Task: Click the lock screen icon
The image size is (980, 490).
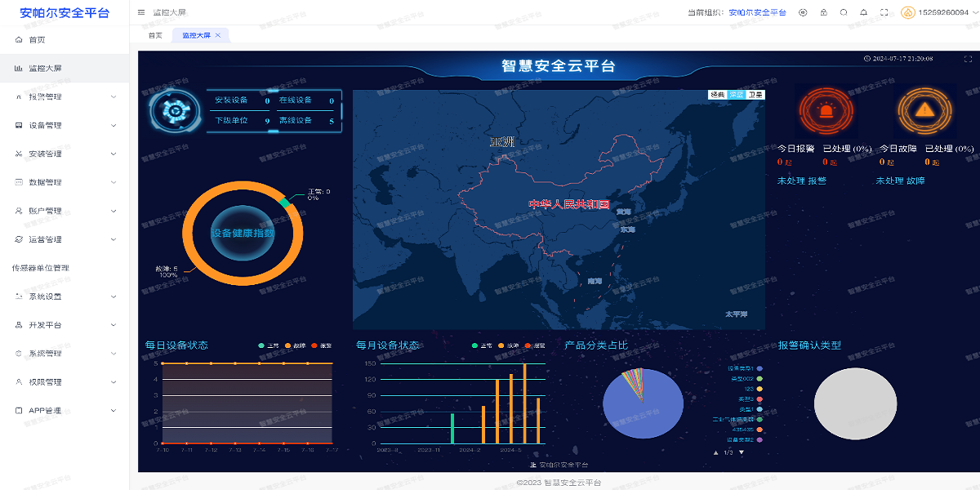Action: (x=823, y=12)
